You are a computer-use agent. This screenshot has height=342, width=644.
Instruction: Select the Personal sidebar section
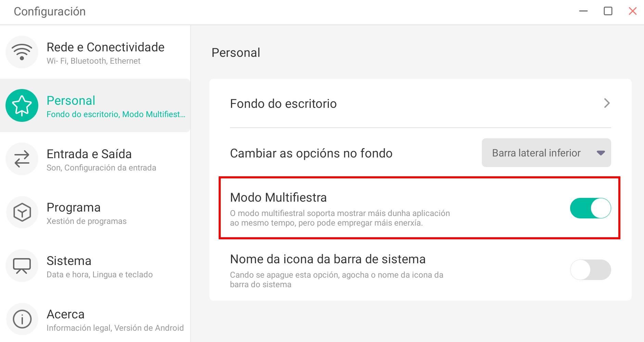point(96,105)
